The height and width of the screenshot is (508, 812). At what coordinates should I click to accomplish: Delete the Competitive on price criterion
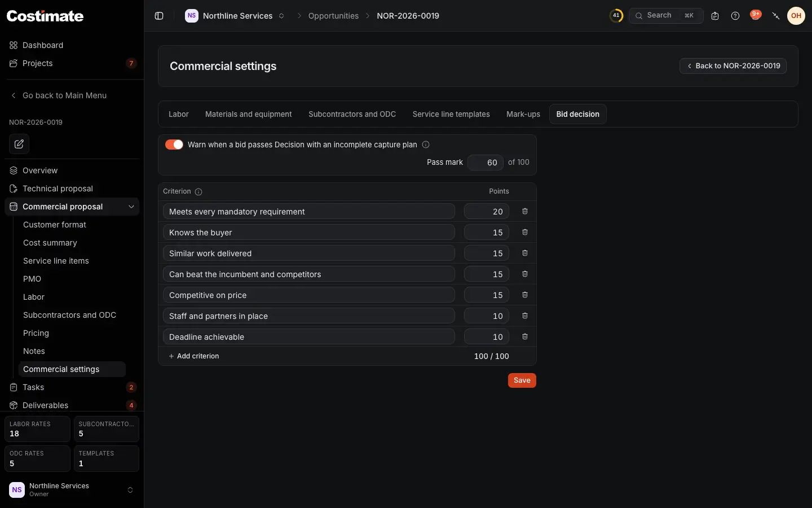pyautogui.click(x=525, y=295)
